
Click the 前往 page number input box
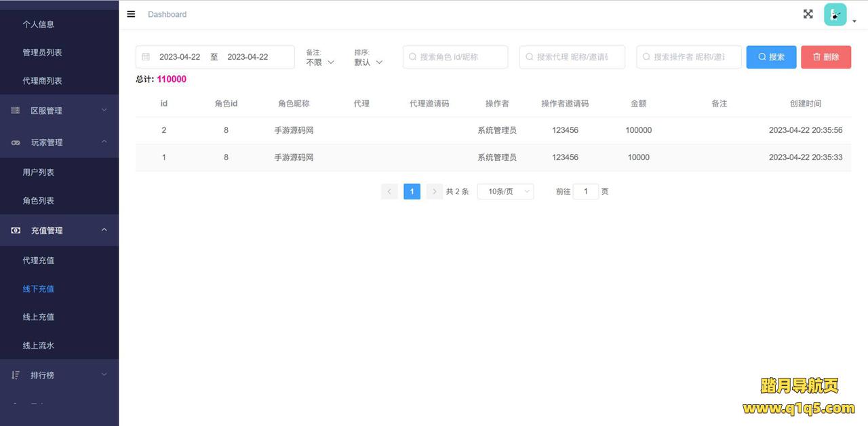point(585,192)
